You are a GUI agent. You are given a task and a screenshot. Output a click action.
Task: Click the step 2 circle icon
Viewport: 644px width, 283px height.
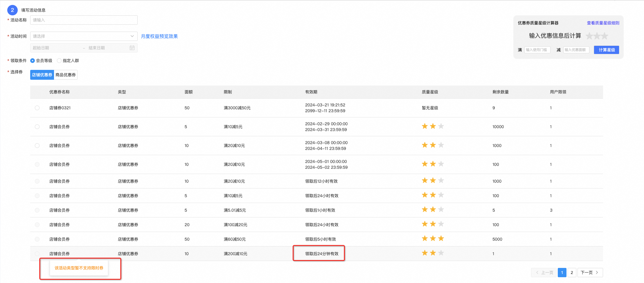click(x=12, y=10)
